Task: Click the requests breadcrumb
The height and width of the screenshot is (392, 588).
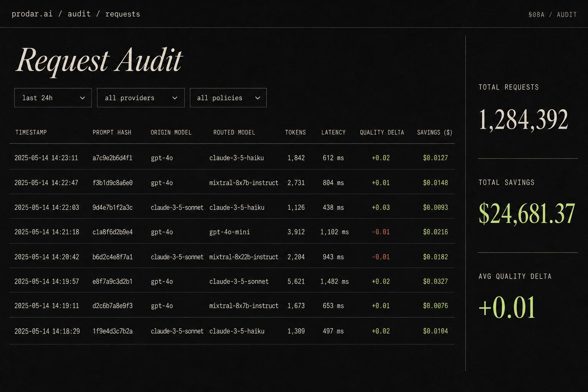Action: (122, 14)
